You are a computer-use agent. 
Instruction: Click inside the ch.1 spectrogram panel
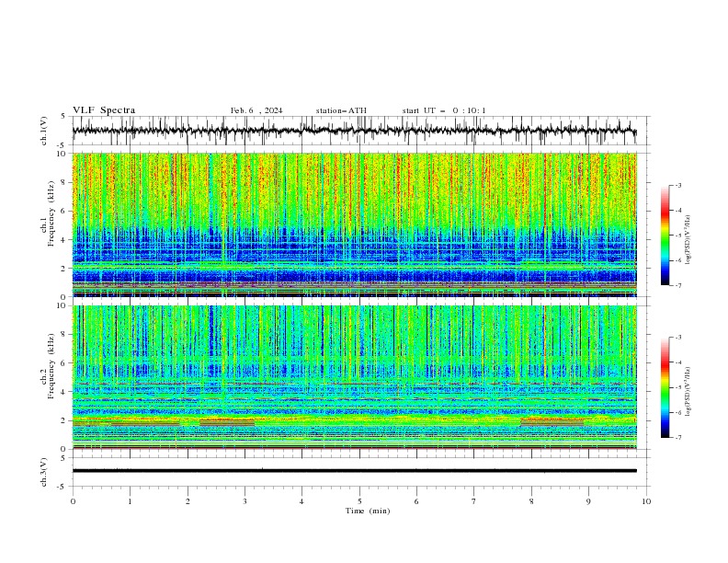coord(355,224)
